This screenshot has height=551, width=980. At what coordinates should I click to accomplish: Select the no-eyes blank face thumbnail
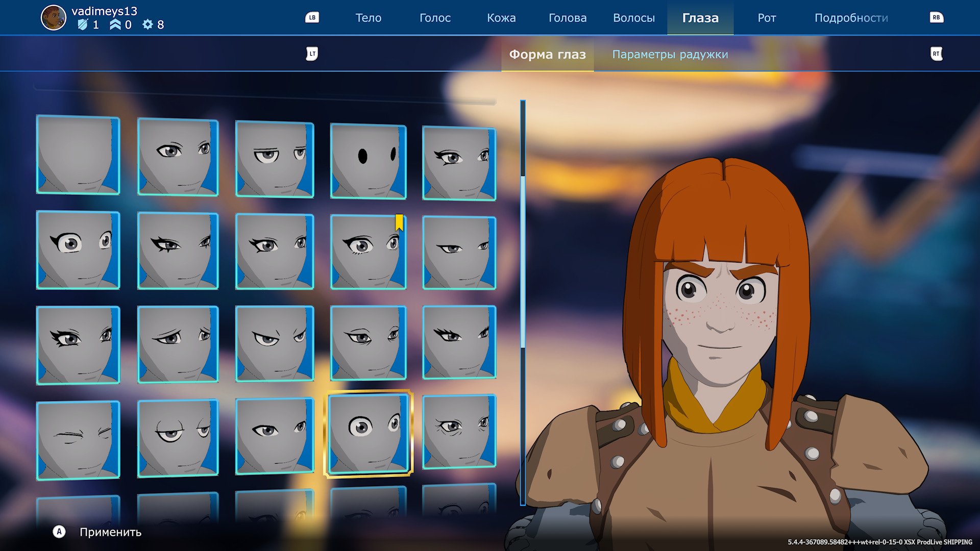pos(78,155)
